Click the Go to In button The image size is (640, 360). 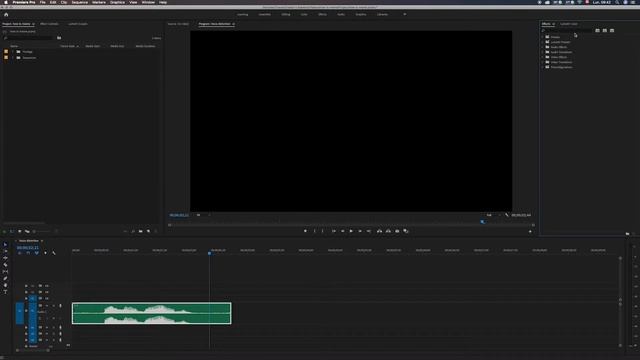(x=333, y=231)
